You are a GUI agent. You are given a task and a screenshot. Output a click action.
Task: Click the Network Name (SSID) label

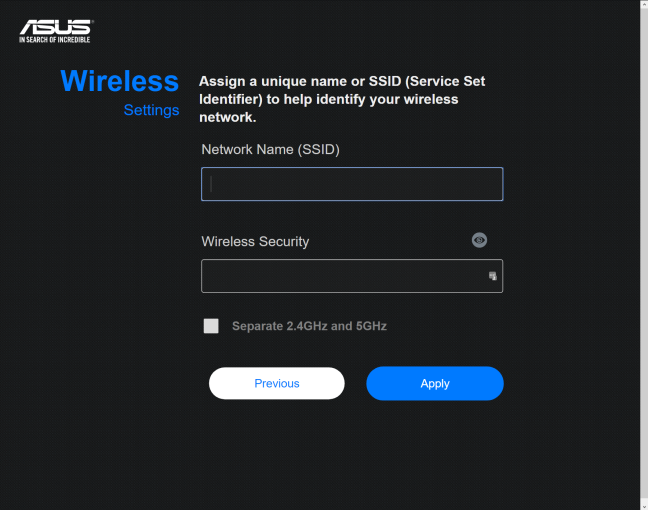tap(270, 150)
